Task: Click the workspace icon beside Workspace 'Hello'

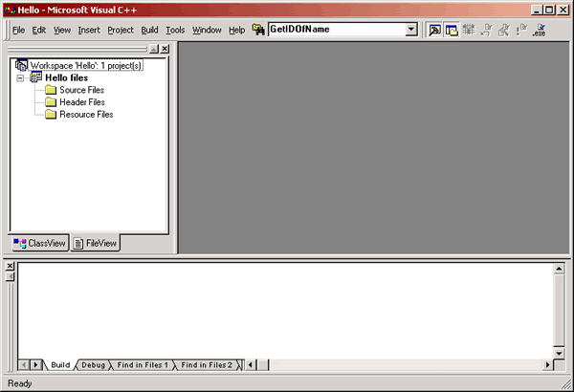Action: [21, 65]
